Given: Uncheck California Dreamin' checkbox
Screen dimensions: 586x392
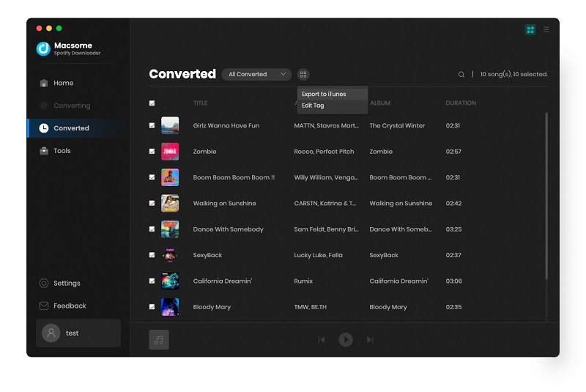Looking at the screenshot, I should (x=152, y=281).
